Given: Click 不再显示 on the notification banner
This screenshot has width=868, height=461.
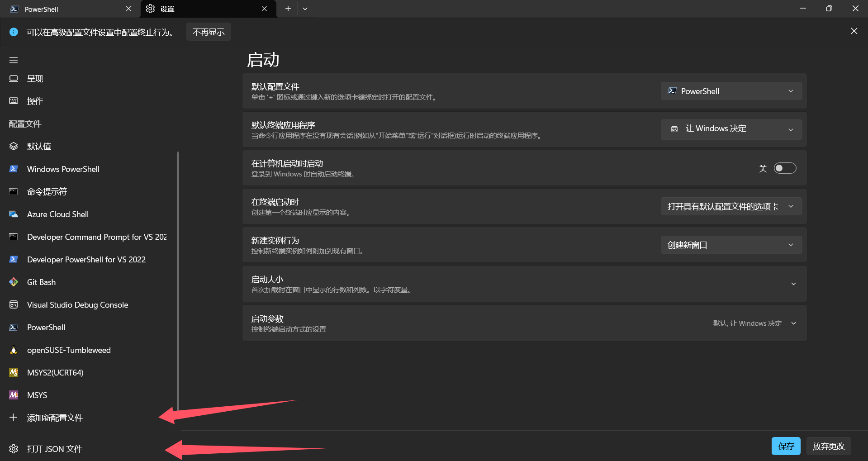Looking at the screenshot, I should point(208,31).
